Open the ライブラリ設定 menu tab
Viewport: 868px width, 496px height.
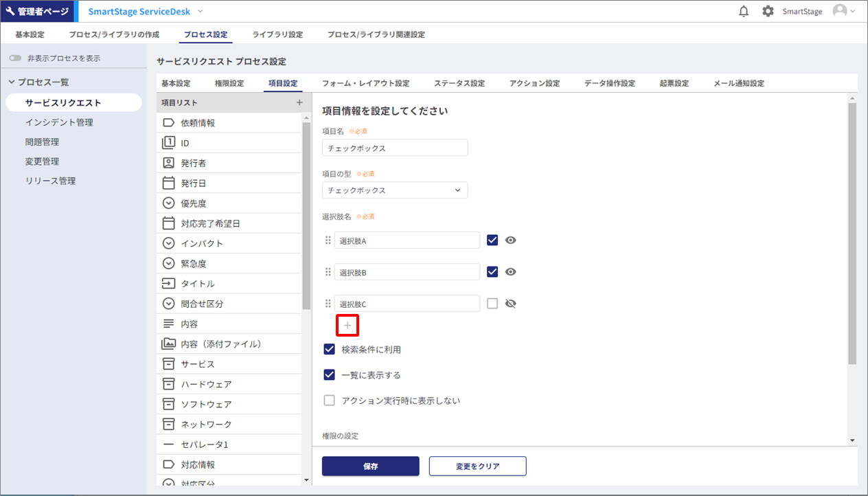[x=277, y=34]
